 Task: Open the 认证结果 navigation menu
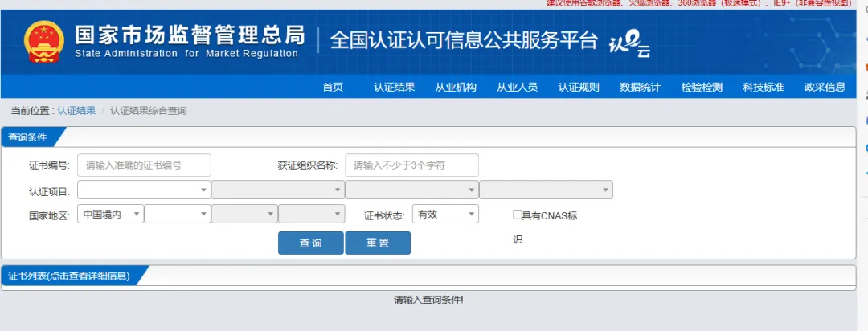(x=394, y=87)
